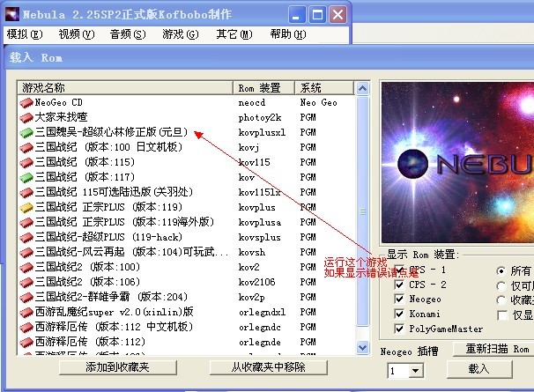This screenshot has width=534, height=392.
Task: Click red chip icon of 115可选陆迅版 row
Action: 26,192
